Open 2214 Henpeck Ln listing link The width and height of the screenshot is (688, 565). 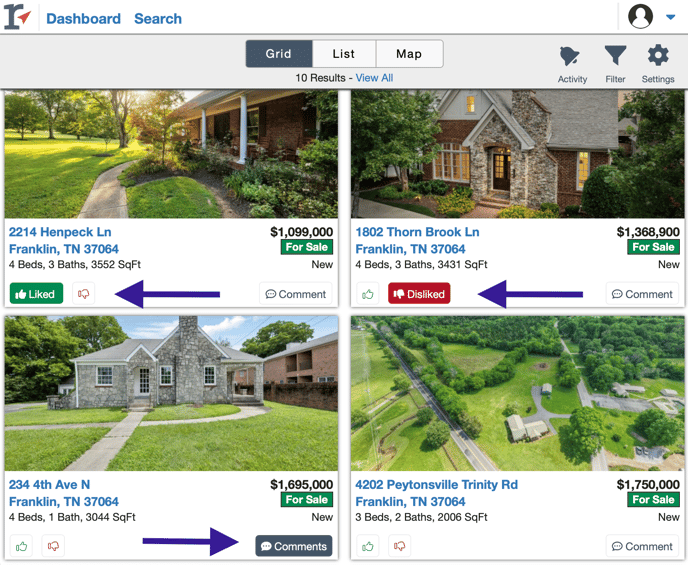64,240
